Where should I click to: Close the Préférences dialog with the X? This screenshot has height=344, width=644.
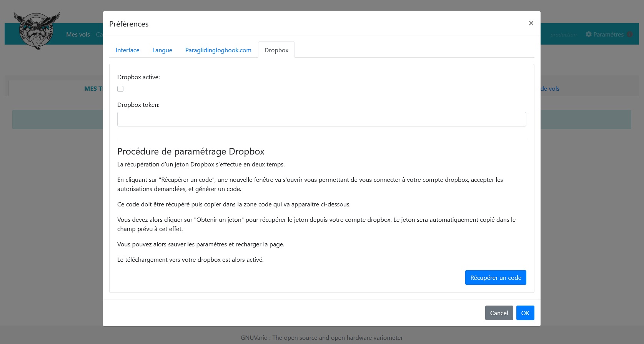click(x=531, y=23)
